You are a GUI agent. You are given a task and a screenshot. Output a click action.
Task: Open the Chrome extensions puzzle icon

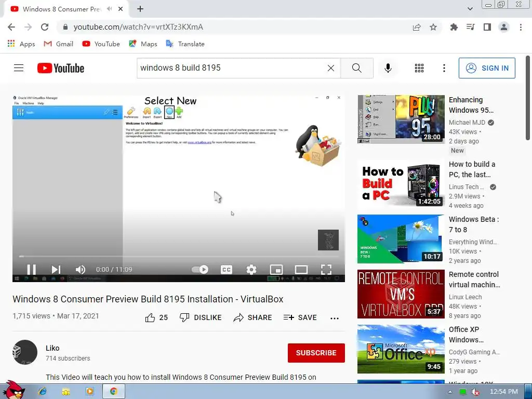(x=454, y=27)
